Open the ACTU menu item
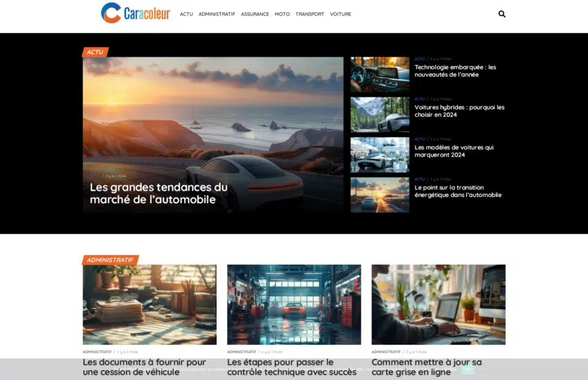The image size is (588, 380). (x=186, y=15)
